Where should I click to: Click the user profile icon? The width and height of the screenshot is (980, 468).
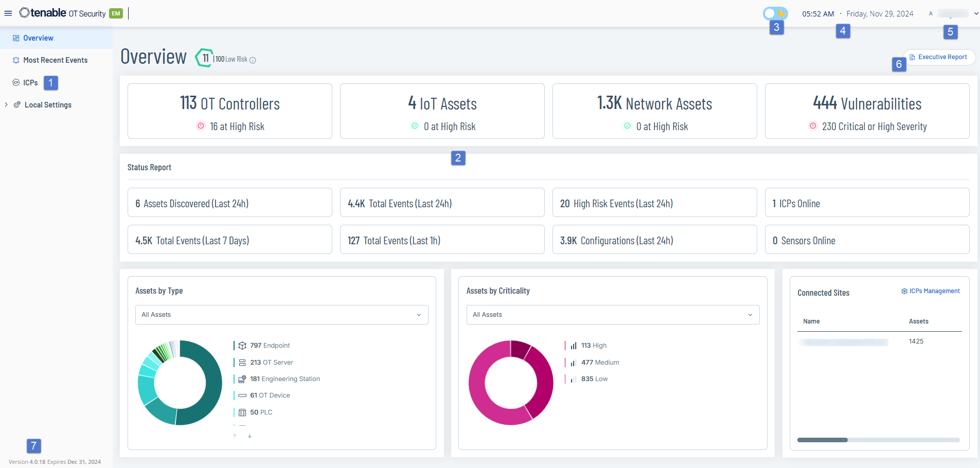[x=931, y=14]
